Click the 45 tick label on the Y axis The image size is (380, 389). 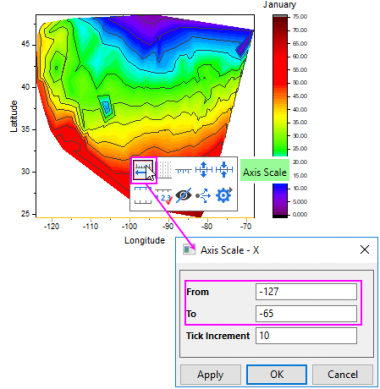tap(25, 44)
